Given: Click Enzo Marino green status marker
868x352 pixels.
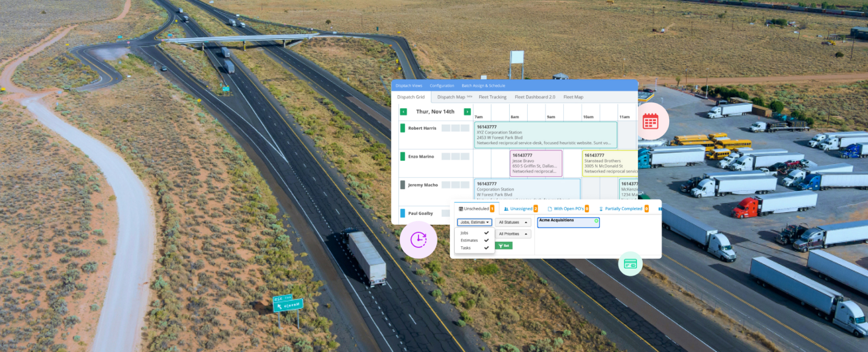Looking at the screenshot, I should [x=403, y=156].
